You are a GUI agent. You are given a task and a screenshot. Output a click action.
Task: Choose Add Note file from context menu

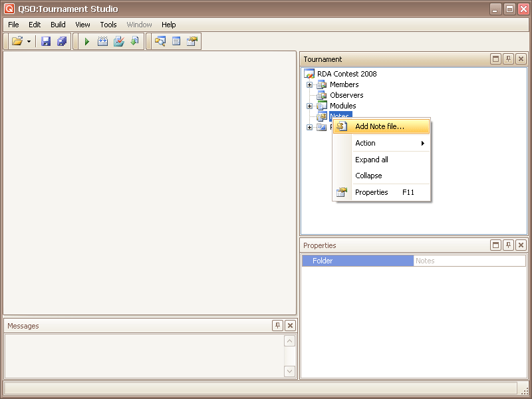coord(379,126)
